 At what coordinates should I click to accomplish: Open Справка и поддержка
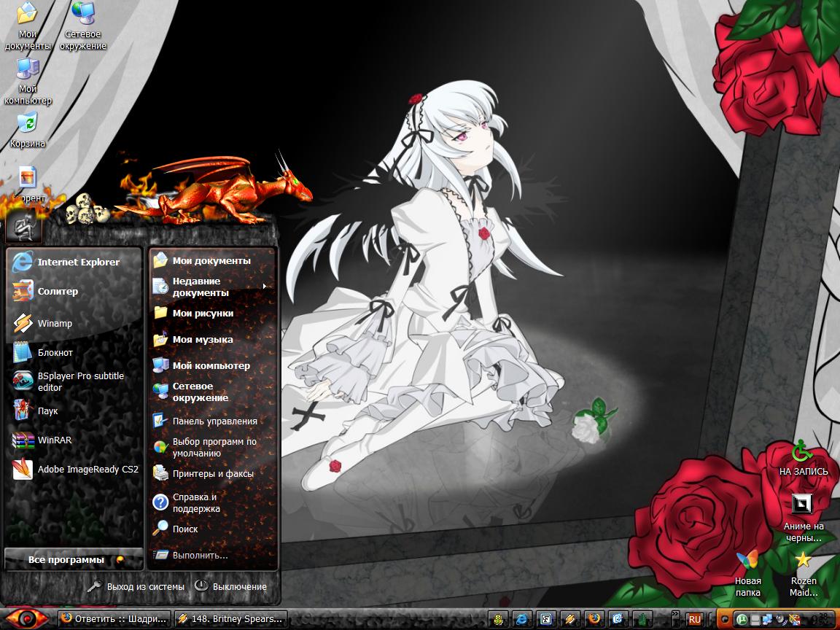point(213,502)
